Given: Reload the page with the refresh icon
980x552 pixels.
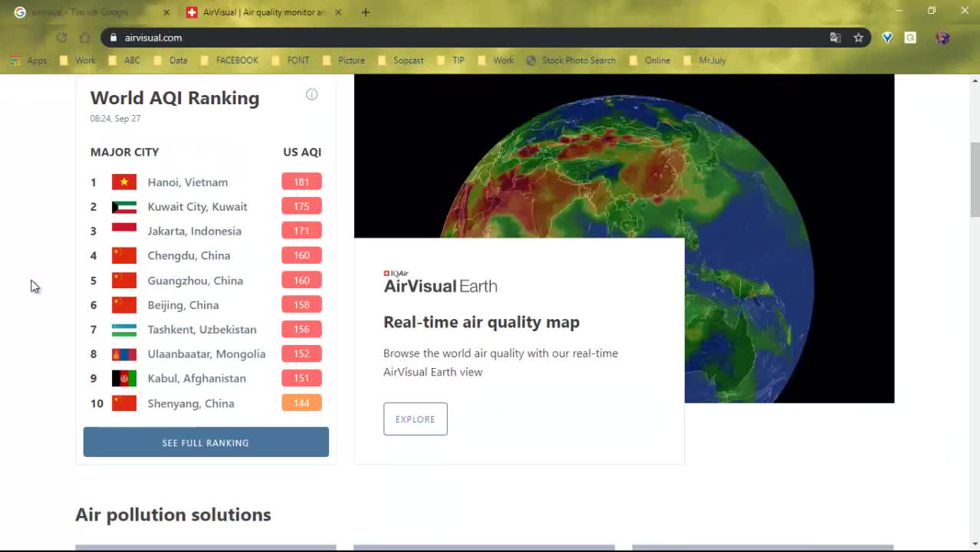Looking at the screenshot, I should click(x=61, y=38).
